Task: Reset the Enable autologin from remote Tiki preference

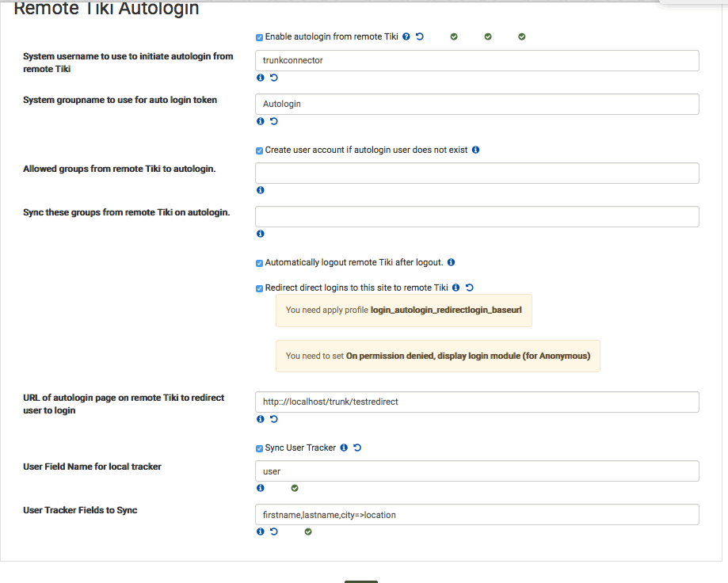Action: coord(420,36)
